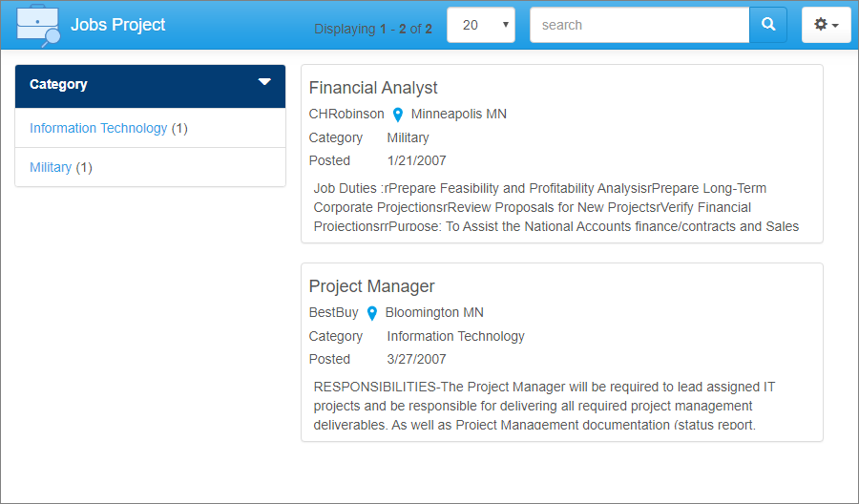Click inside the search input field

tap(639, 25)
